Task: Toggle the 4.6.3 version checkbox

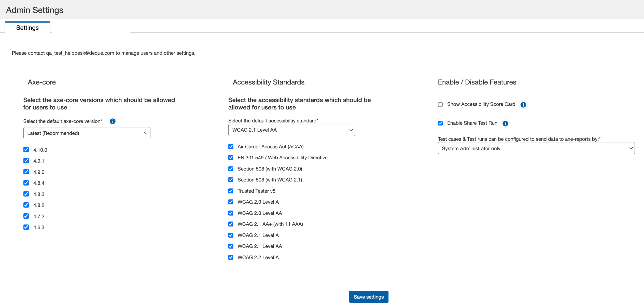Action: (26, 227)
